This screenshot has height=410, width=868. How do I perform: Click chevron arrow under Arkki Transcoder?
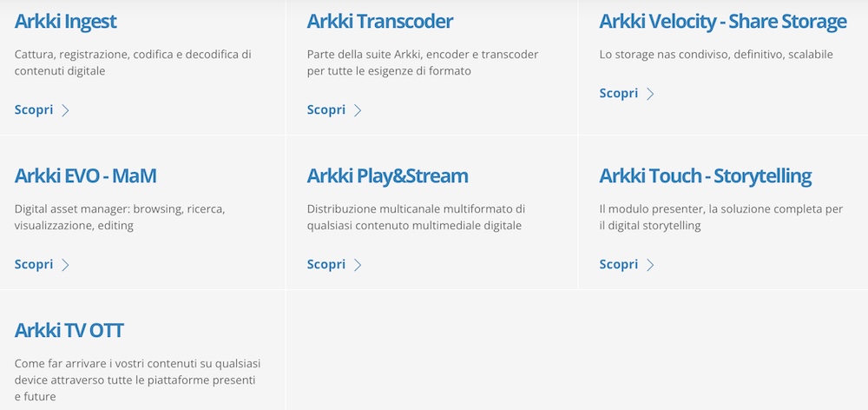[x=358, y=110]
